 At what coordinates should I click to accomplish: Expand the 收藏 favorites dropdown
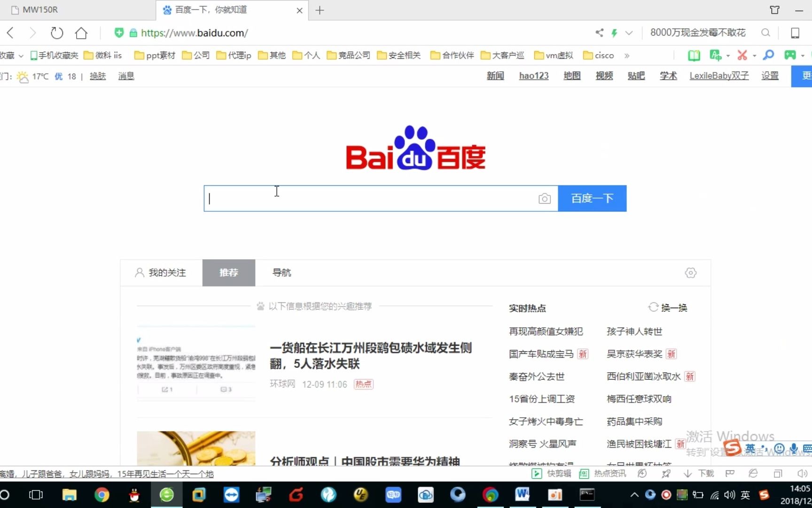pyautogui.click(x=21, y=56)
